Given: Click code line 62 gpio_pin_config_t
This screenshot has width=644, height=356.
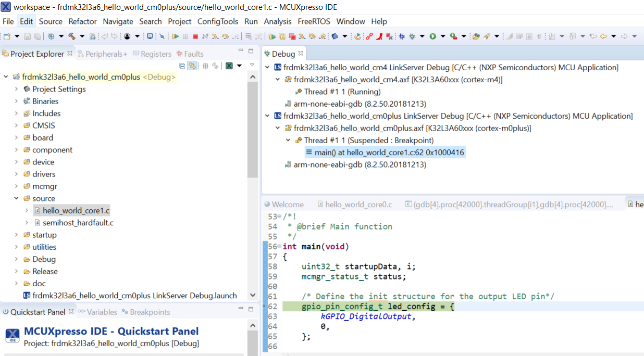Looking at the screenshot, I should 378,307.
